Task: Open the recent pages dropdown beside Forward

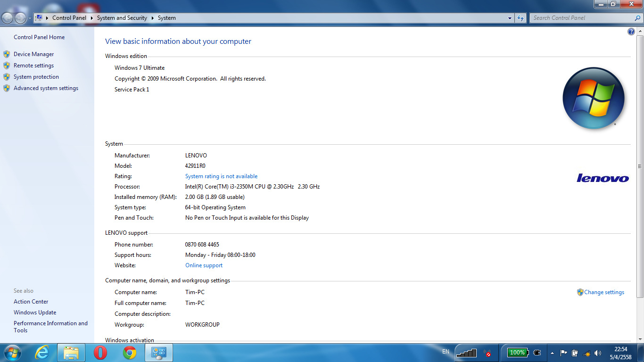Action: click(x=30, y=18)
